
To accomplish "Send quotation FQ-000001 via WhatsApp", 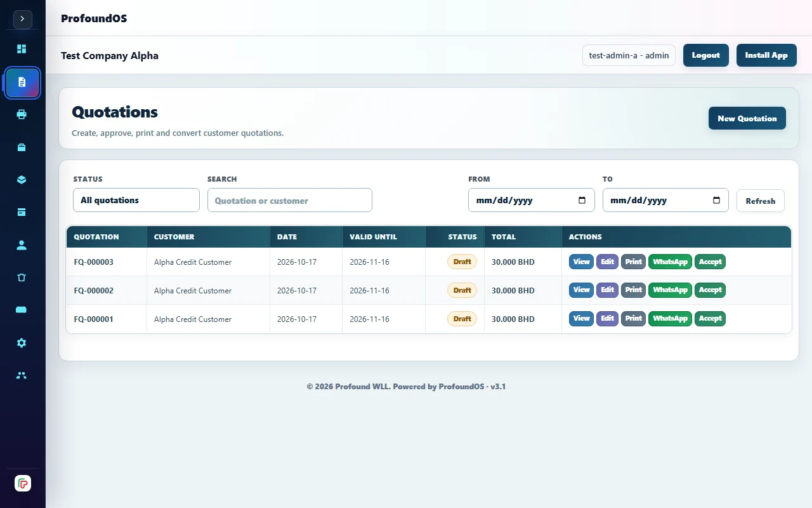I will (x=670, y=319).
